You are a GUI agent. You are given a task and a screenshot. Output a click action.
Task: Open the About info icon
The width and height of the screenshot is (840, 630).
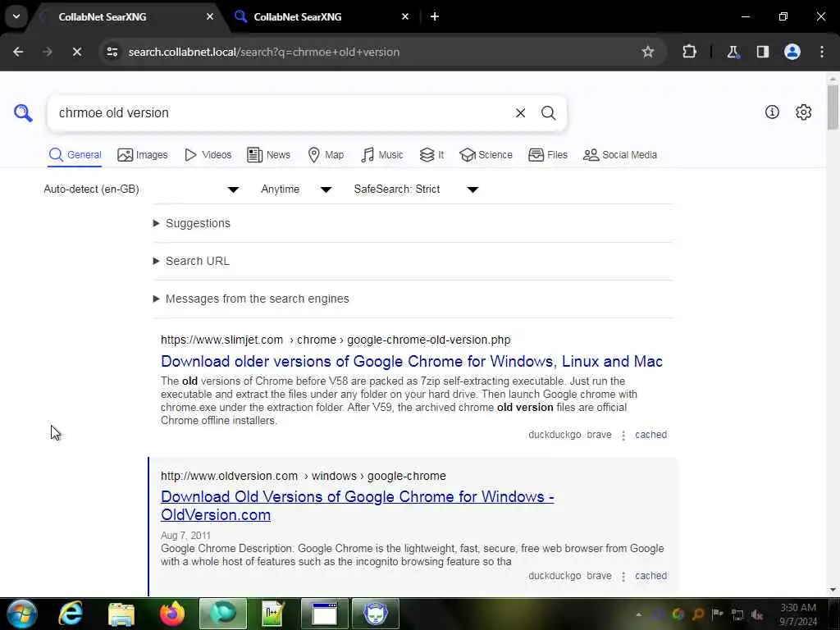click(771, 112)
